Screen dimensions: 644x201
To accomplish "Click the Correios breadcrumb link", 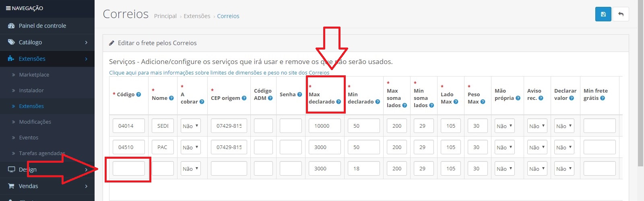I will pyautogui.click(x=228, y=16).
